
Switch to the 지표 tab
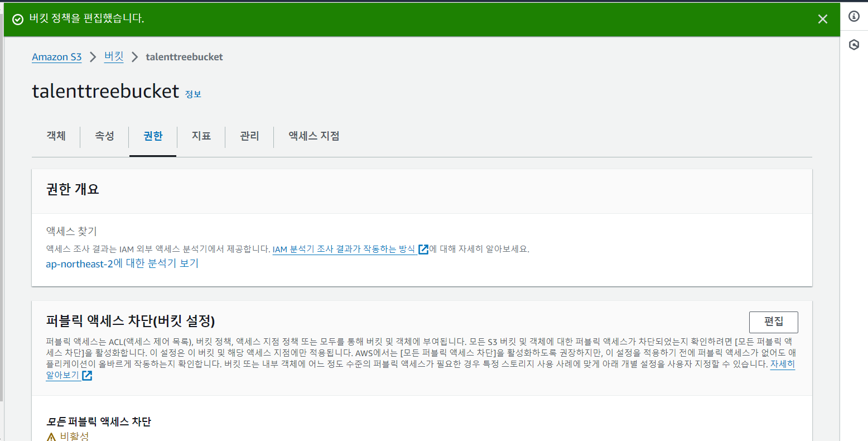pos(201,136)
